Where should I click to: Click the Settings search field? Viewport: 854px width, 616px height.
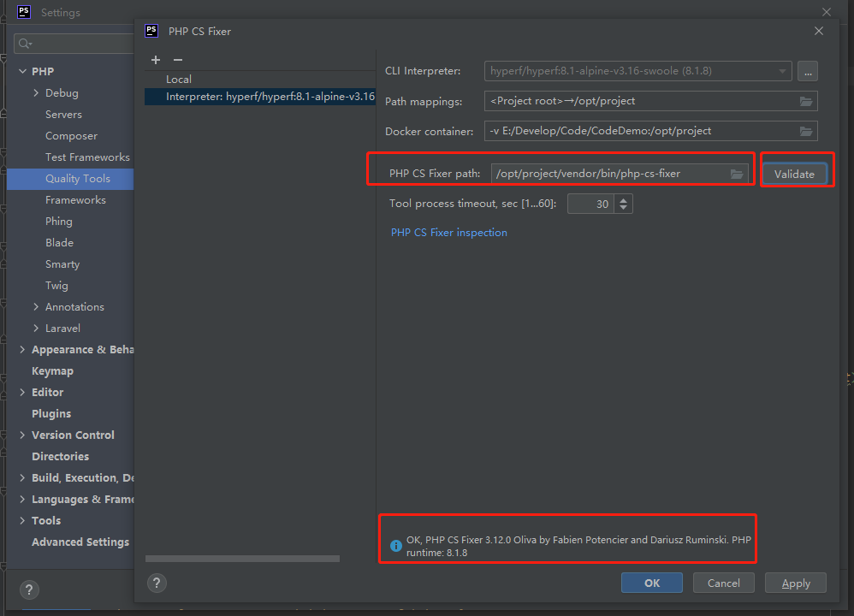tap(74, 44)
